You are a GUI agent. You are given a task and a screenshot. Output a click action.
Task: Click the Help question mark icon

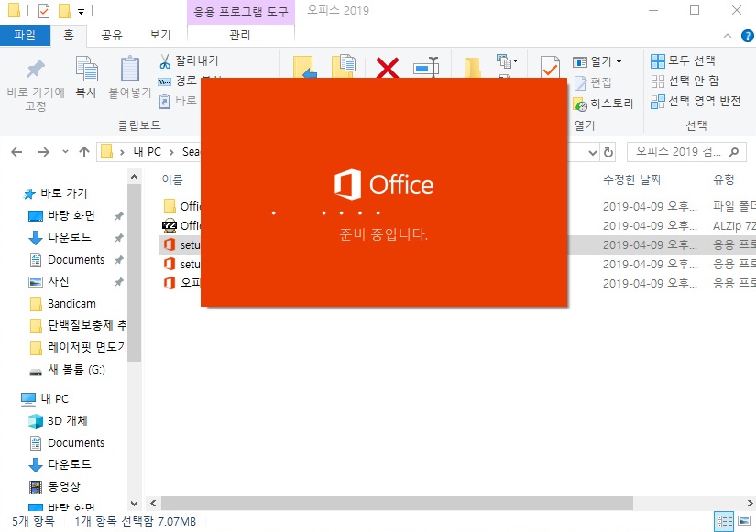[x=747, y=36]
